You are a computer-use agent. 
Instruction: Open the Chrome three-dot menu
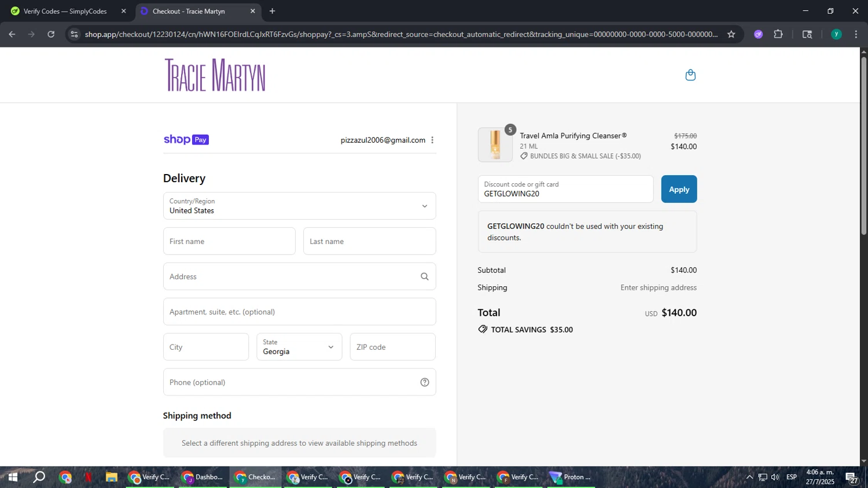coord(856,34)
